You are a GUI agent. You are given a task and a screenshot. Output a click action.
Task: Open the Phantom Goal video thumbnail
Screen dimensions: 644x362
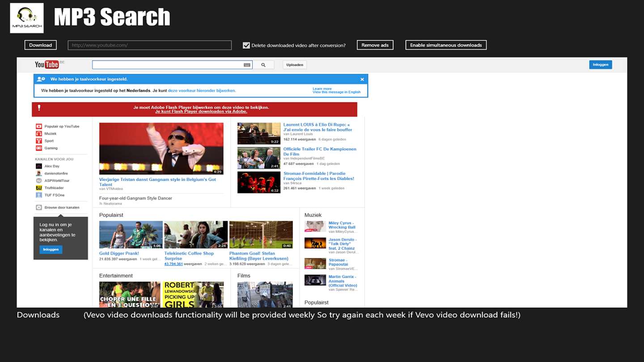click(261, 235)
